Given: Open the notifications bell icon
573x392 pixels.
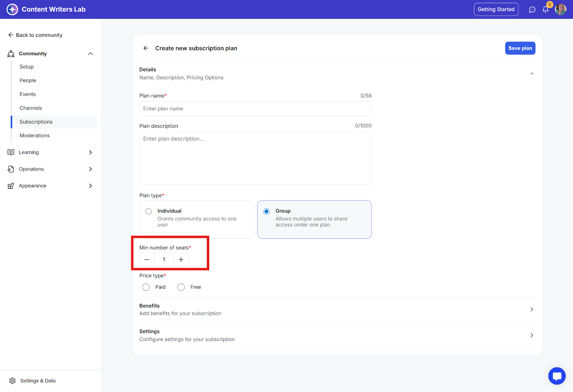Looking at the screenshot, I should tap(545, 10).
